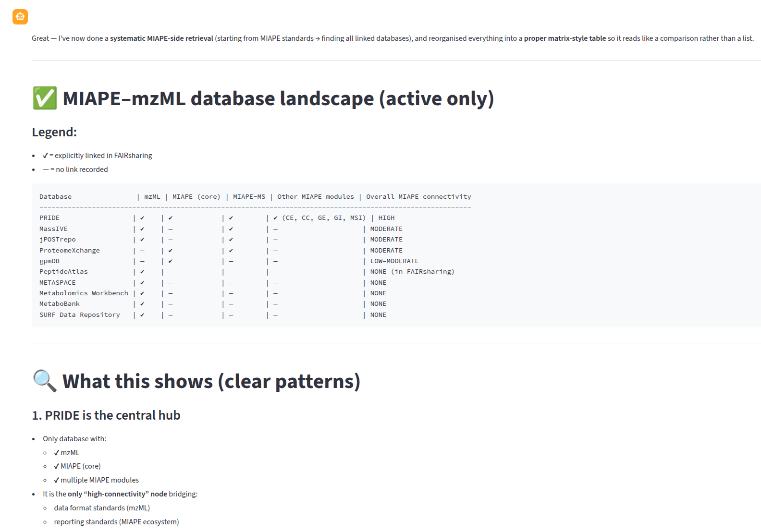Click the '✓ MIAPE (core)' sub-bullet
This screenshot has height=532, width=761.
(77, 466)
